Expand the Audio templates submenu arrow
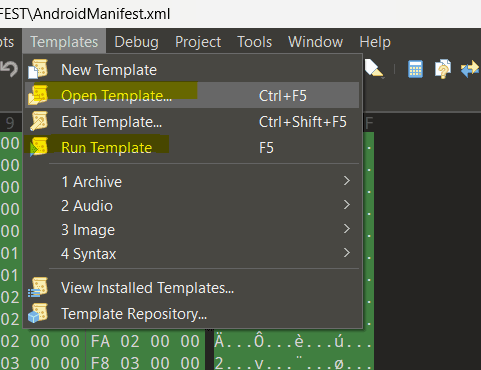This screenshot has height=370, width=481. [347, 205]
